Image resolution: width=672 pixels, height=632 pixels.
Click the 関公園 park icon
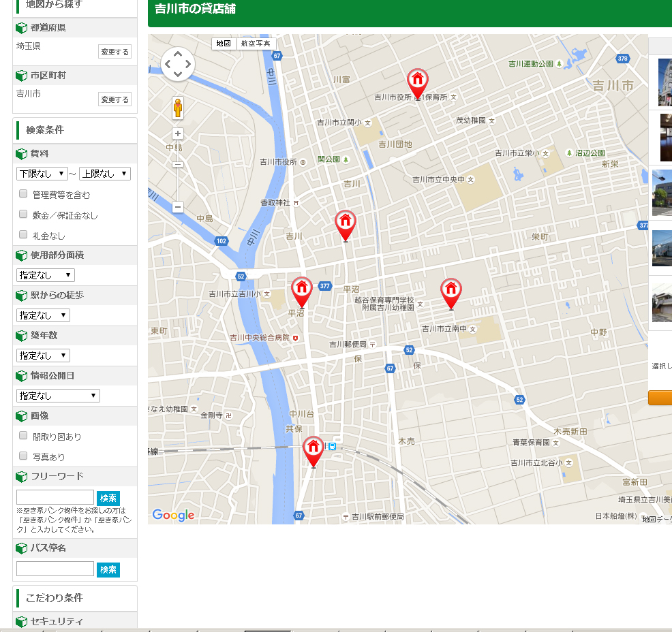(346, 160)
